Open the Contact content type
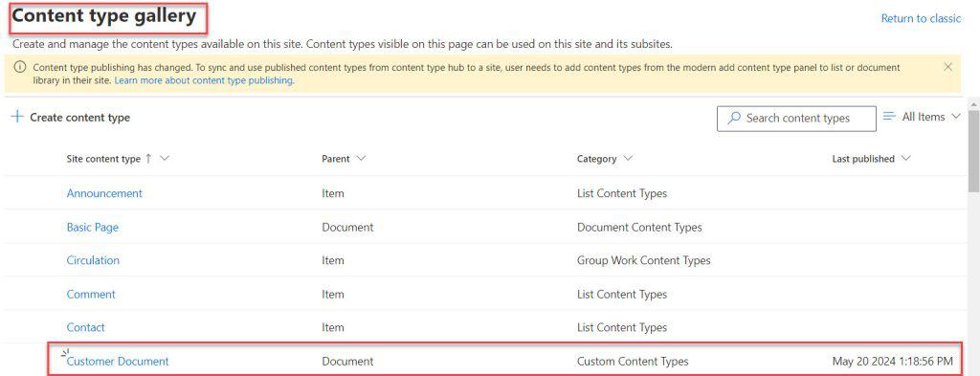The width and height of the screenshot is (980, 376). 85,327
